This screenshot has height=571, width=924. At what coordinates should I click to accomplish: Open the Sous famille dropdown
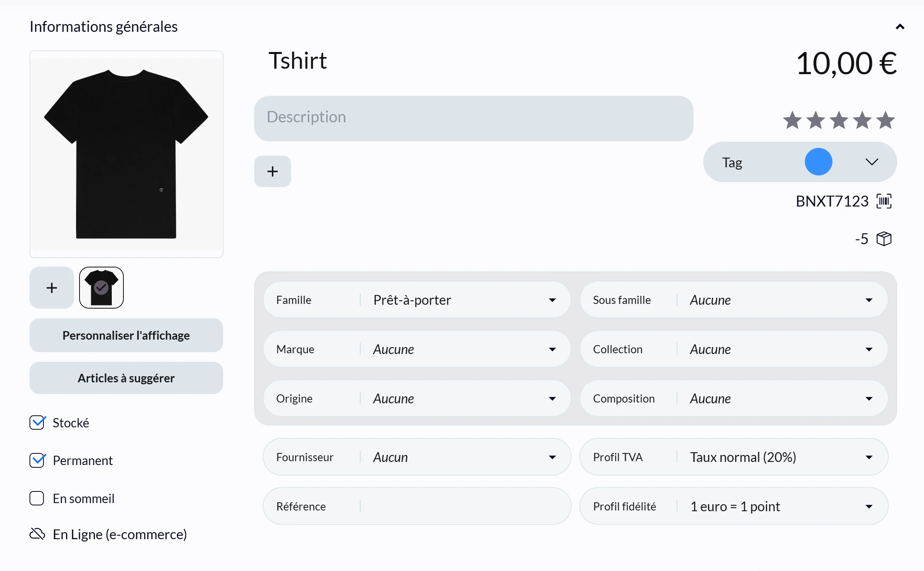pyautogui.click(x=733, y=300)
